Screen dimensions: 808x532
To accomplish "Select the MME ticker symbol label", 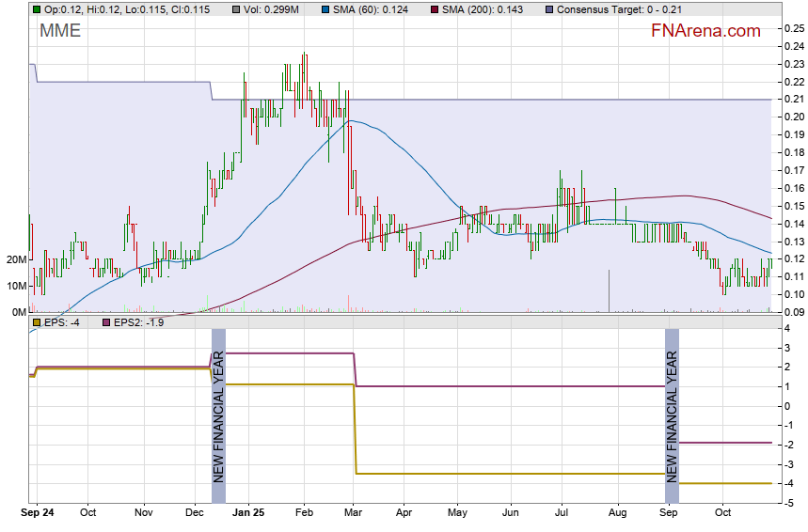I will click(60, 31).
